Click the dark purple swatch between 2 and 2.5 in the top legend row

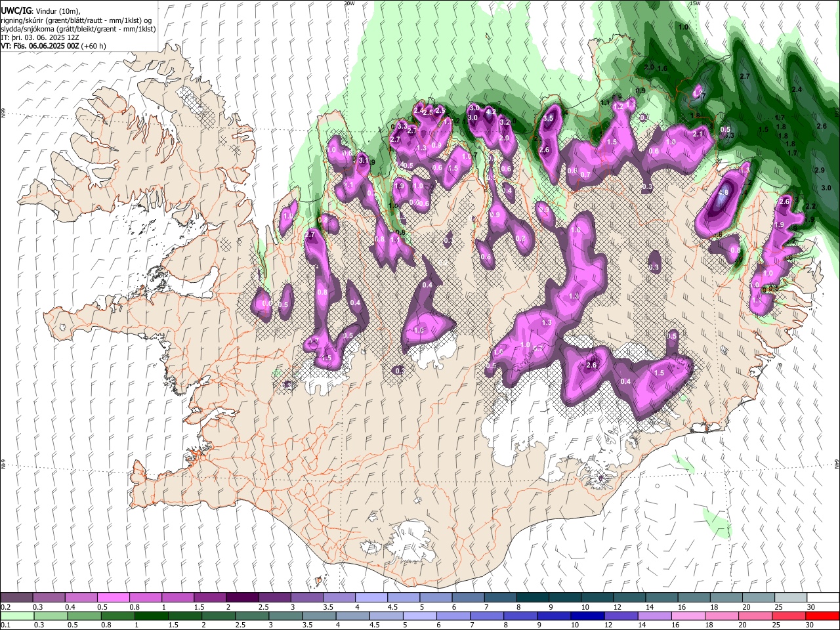coord(241,598)
